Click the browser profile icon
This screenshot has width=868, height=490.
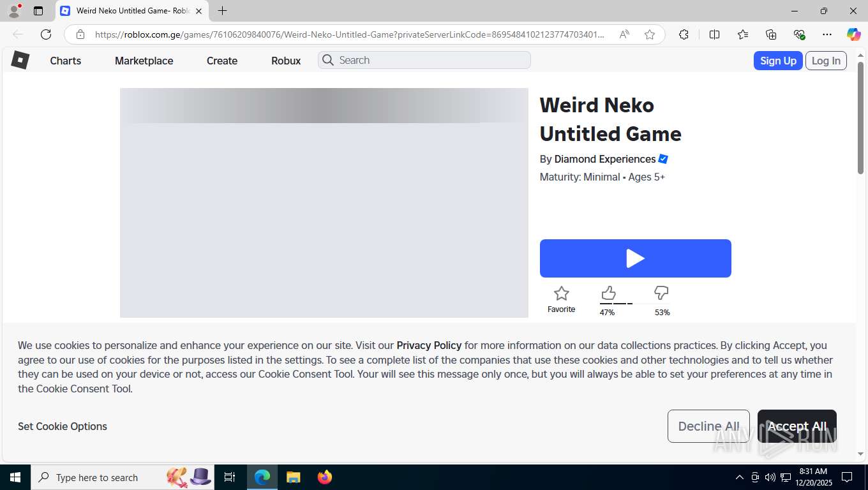point(13,11)
